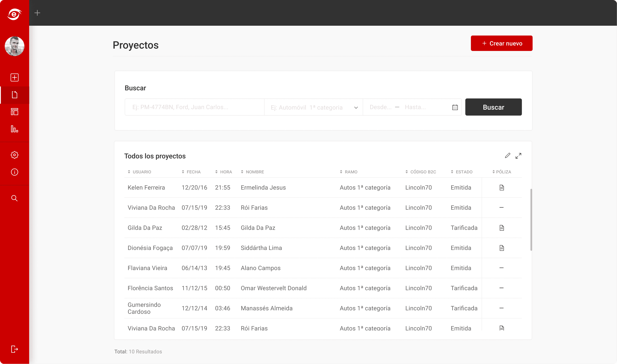The width and height of the screenshot is (617, 364).
Task: Sort by NOMBRE column
Action: pyautogui.click(x=252, y=172)
